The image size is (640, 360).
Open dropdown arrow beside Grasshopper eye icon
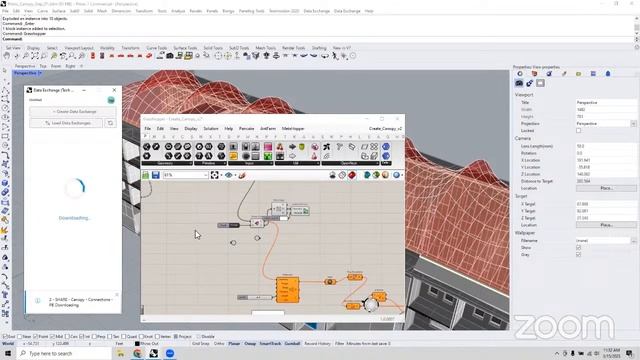[x=235, y=175]
